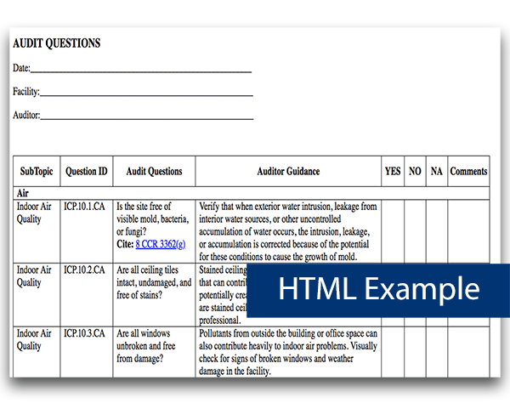Click Indoor Air Quality cell for ICP.10.2.CA
The image size is (510, 420).
pyautogui.click(x=37, y=295)
